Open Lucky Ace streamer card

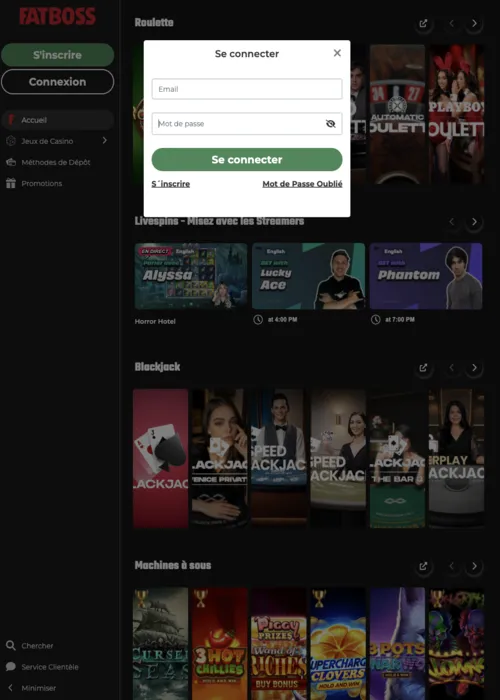click(308, 276)
